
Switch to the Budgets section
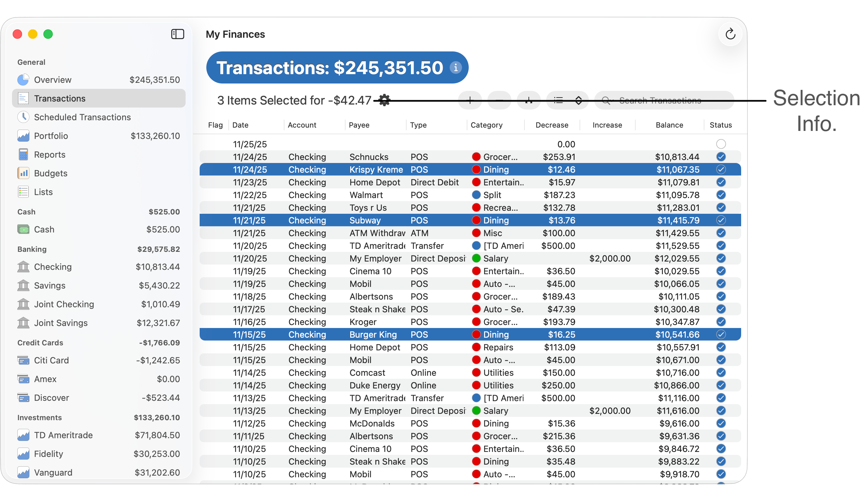pos(50,173)
